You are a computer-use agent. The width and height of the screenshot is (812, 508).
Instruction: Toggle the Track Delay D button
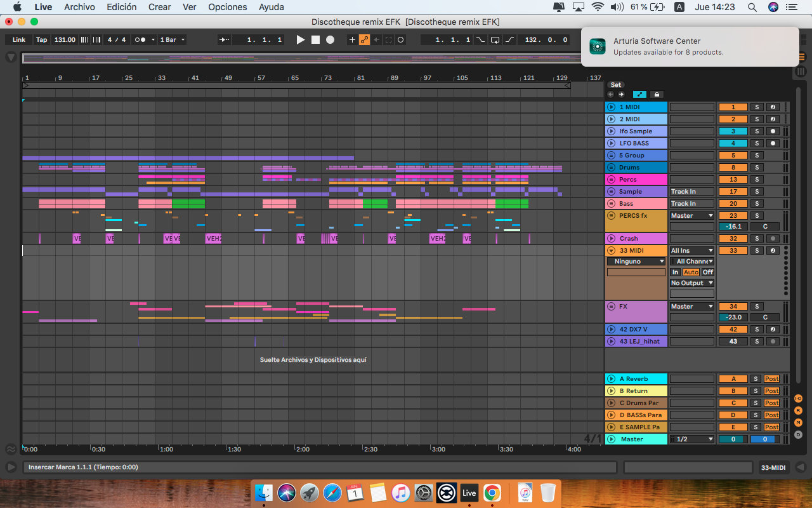(x=799, y=434)
